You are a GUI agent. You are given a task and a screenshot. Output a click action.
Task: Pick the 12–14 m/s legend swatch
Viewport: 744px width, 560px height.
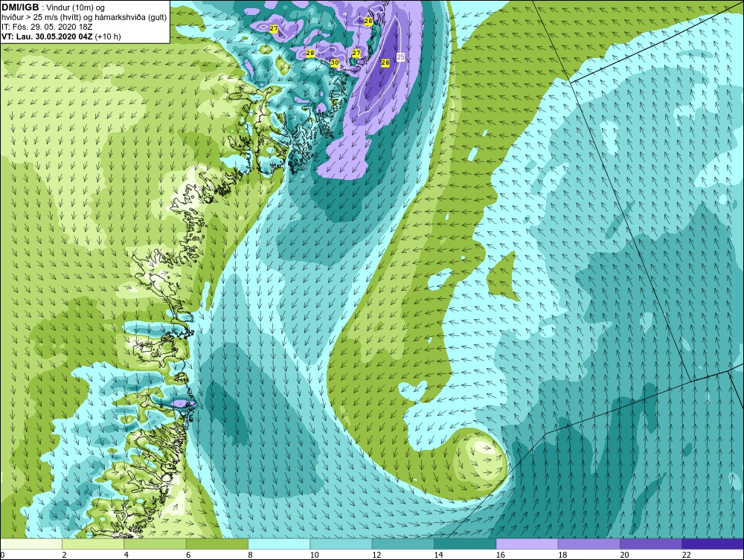(403, 544)
